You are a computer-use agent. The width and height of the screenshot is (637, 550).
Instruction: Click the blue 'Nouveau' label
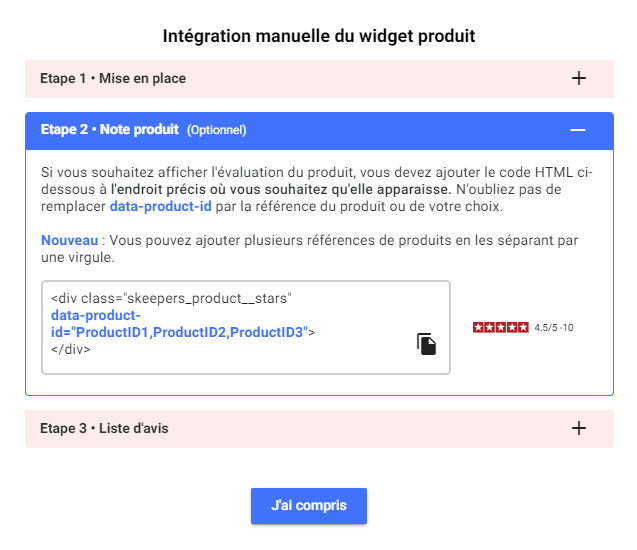click(x=69, y=241)
